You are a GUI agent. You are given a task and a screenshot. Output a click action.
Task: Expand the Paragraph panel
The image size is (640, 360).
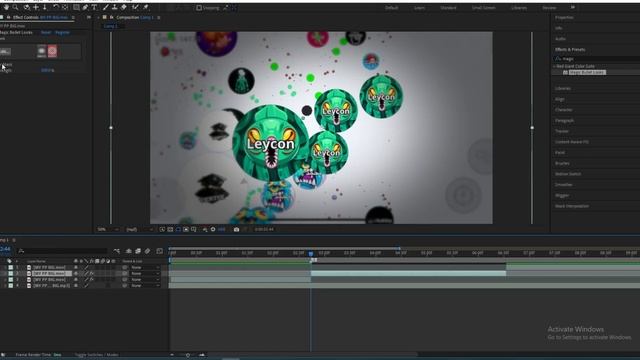pyautogui.click(x=564, y=121)
